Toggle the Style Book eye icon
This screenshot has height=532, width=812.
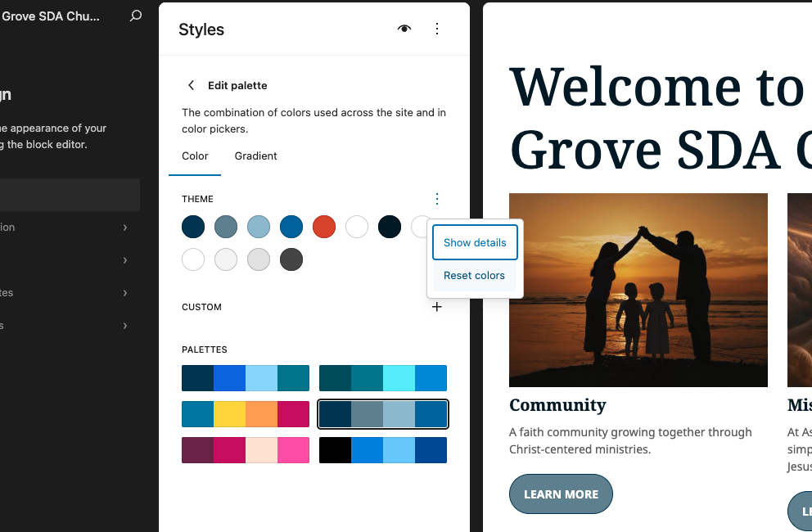(404, 29)
